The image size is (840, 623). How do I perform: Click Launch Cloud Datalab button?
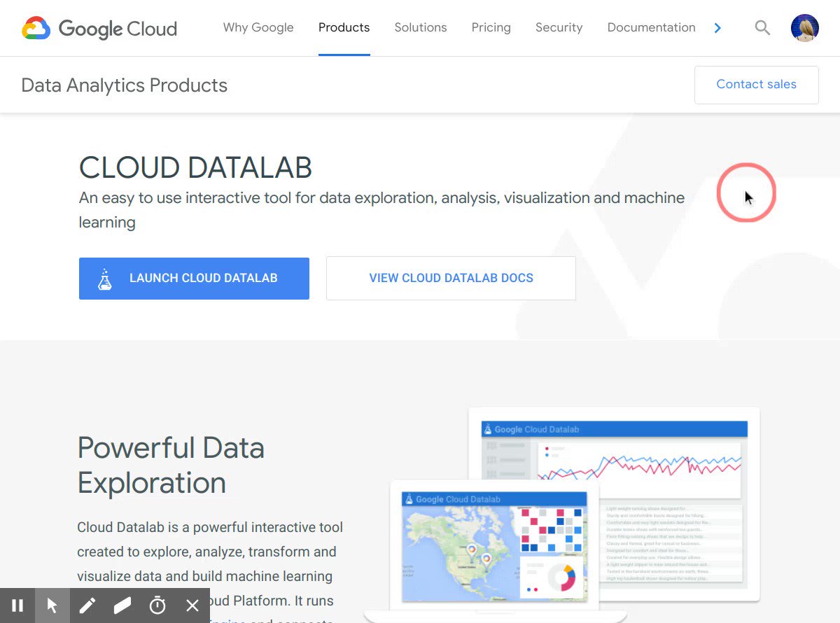[194, 279]
